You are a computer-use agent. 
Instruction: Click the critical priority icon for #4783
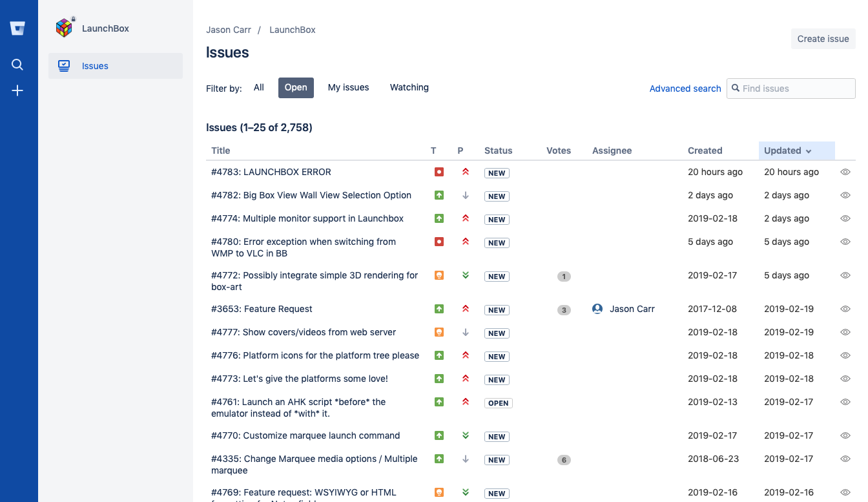coord(466,172)
